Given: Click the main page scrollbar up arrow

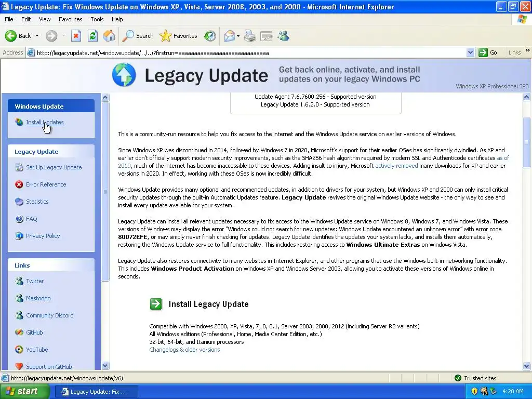Looking at the screenshot, I should (527, 97).
